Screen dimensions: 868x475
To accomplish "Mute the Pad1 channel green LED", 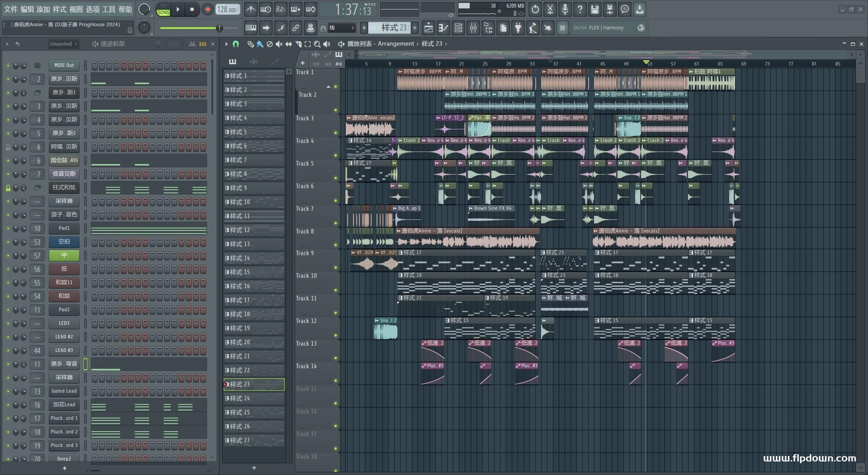I will (8, 228).
